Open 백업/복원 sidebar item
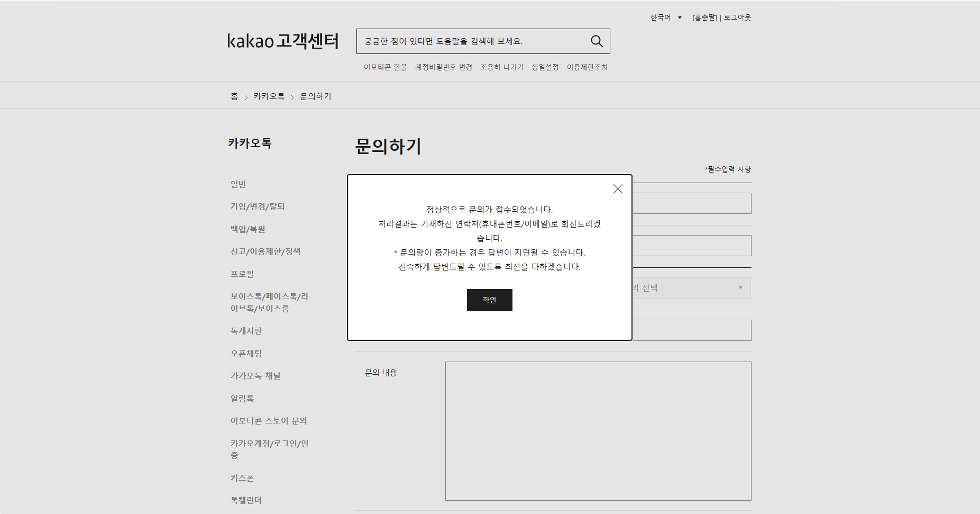Image resolution: width=980 pixels, height=514 pixels. [248, 229]
